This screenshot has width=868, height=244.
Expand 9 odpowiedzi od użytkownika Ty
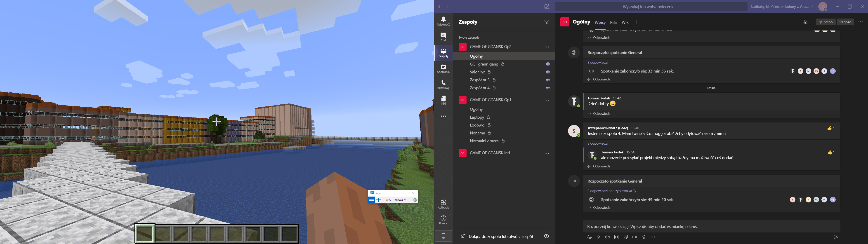612,191
